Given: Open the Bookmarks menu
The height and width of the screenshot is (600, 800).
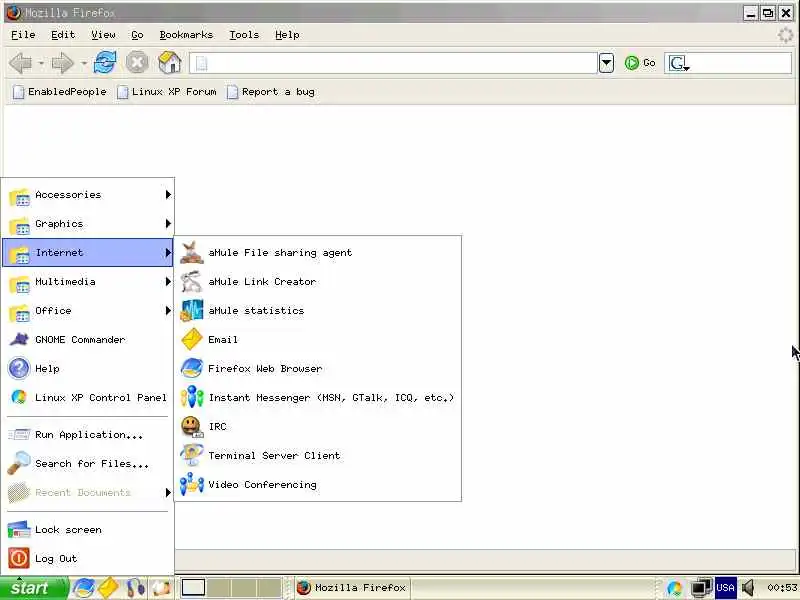Looking at the screenshot, I should [186, 35].
